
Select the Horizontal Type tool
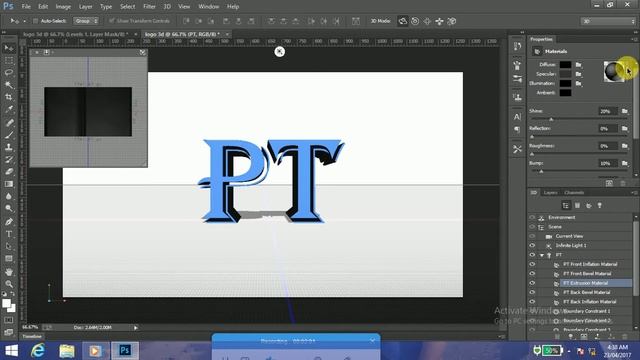[9, 234]
